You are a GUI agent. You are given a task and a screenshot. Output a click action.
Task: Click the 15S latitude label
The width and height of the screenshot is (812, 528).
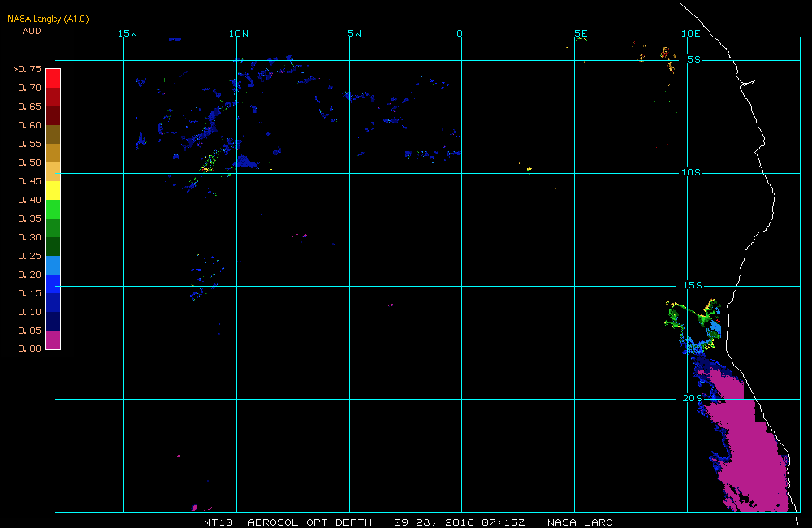click(x=693, y=285)
